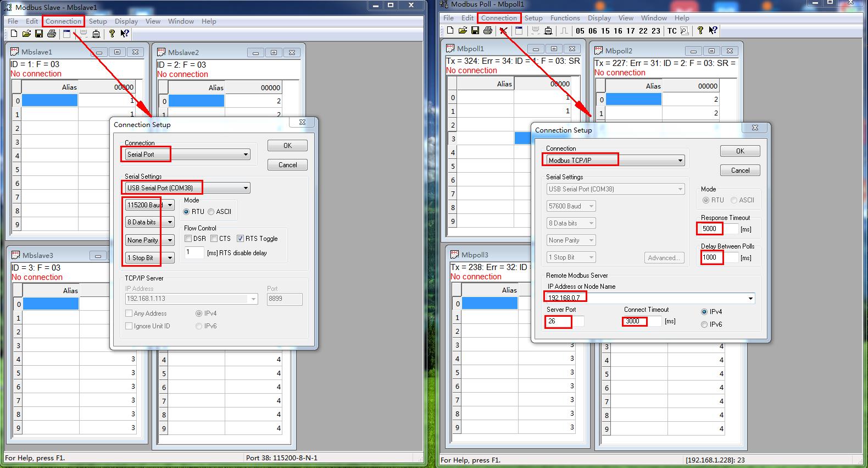Expand the Modbus TCP/IP connection dropdown

(680, 161)
